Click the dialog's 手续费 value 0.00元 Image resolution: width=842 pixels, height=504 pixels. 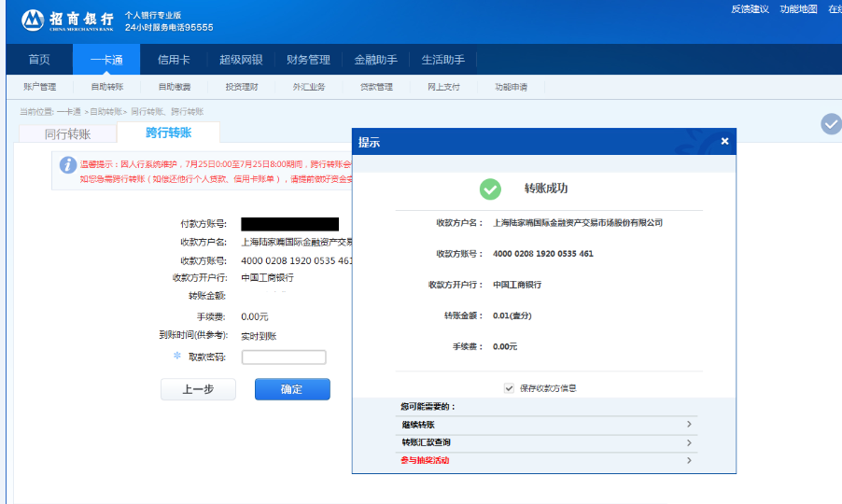coord(505,347)
